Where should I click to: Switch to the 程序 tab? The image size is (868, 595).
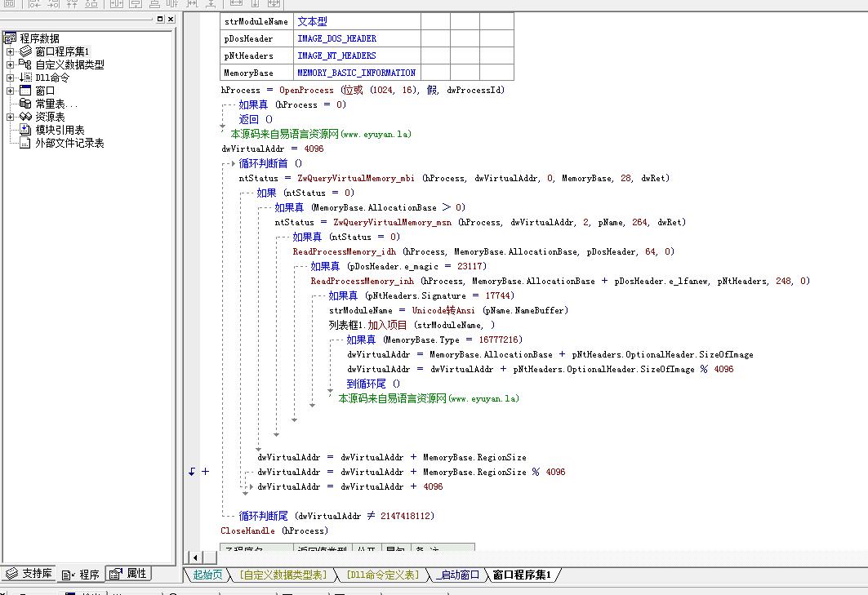coord(81,575)
